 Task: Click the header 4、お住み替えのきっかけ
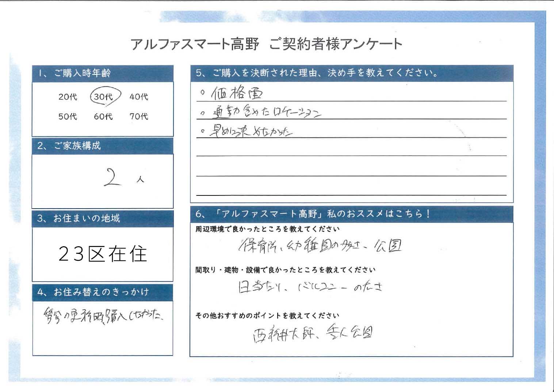point(103,292)
